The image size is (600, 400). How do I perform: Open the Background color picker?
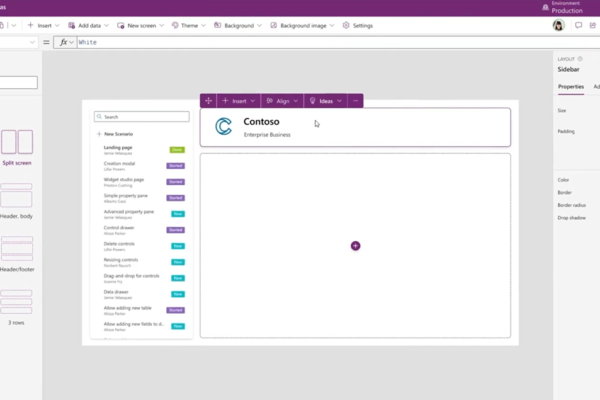click(x=236, y=25)
